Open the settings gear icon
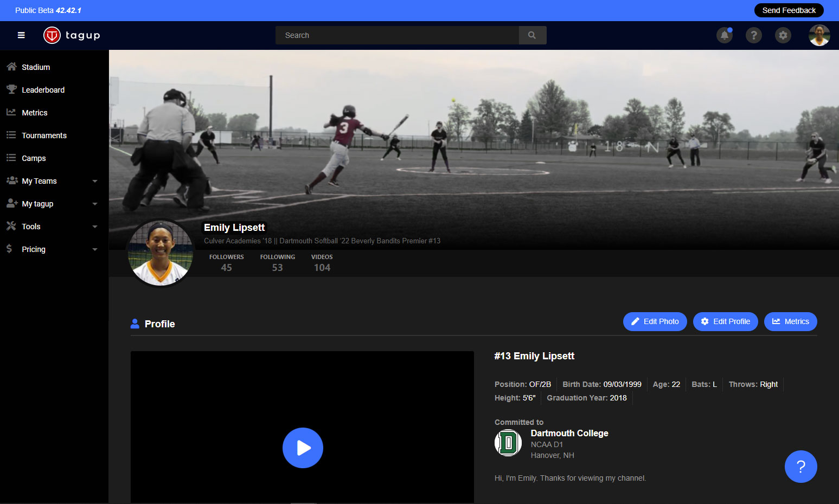 pyautogui.click(x=783, y=35)
